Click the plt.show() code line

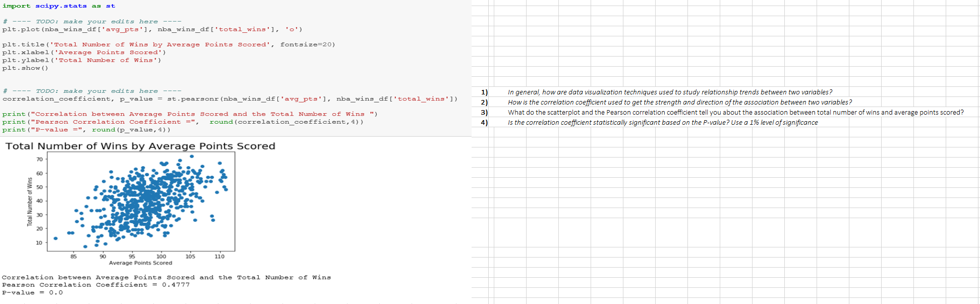click(25, 68)
